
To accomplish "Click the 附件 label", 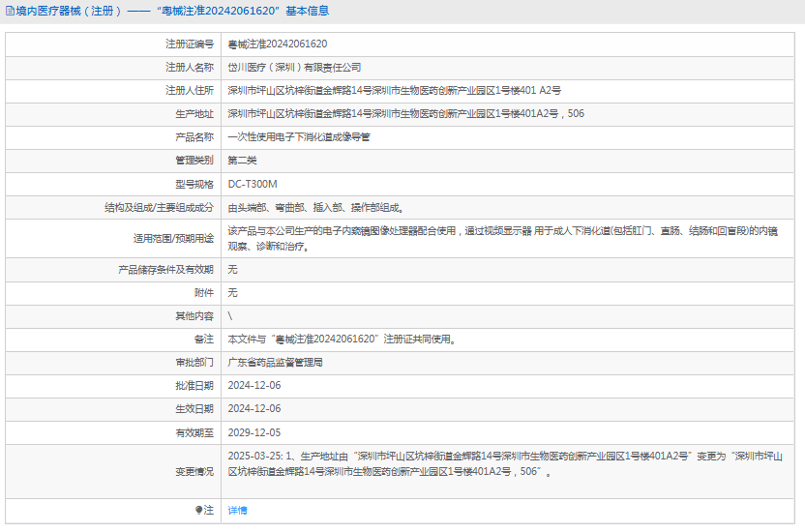I will click(x=204, y=292).
